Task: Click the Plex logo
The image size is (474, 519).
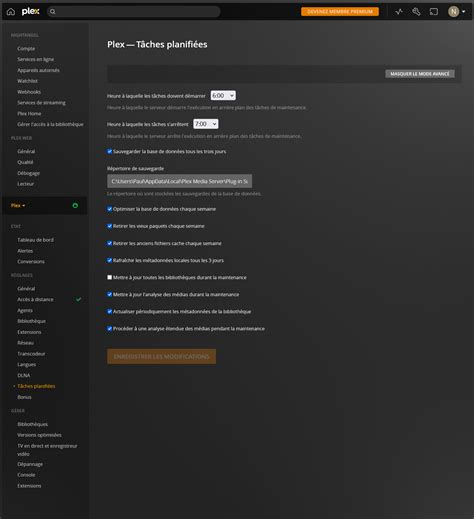Action: point(30,11)
